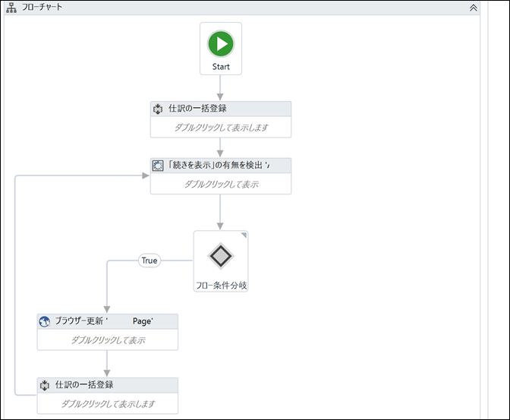Select the Start node label

pos(221,66)
